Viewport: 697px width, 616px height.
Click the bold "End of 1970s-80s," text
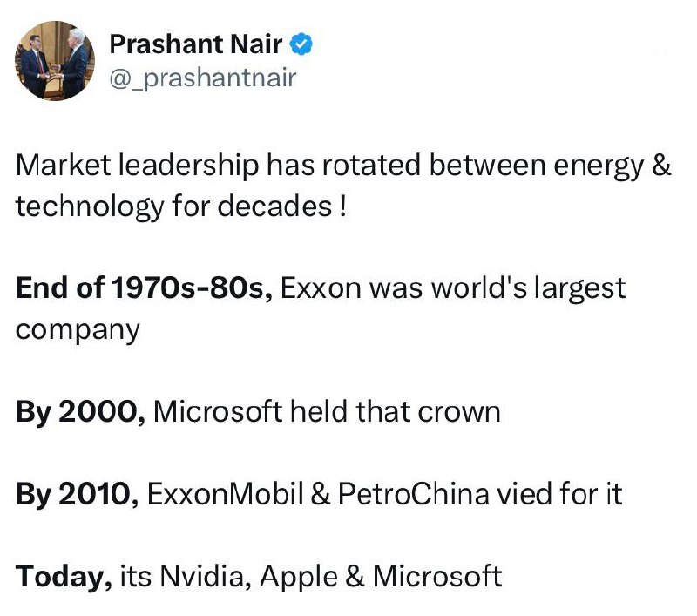(x=145, y=288)
